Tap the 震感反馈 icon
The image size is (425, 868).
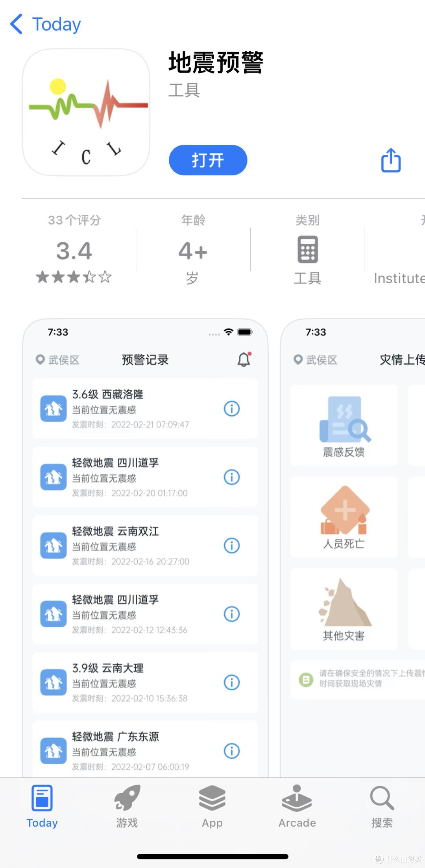pos(345,419)
